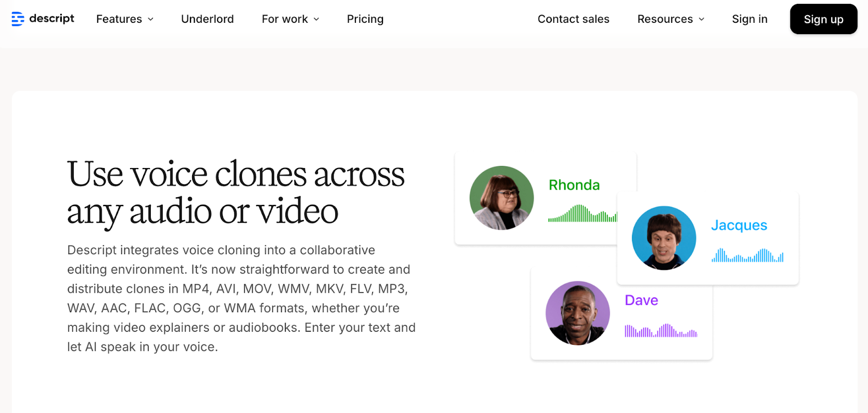Click Dave's purple audio waveform
The width and height of the screenshot is (868, 413).
tap(661, 330)
